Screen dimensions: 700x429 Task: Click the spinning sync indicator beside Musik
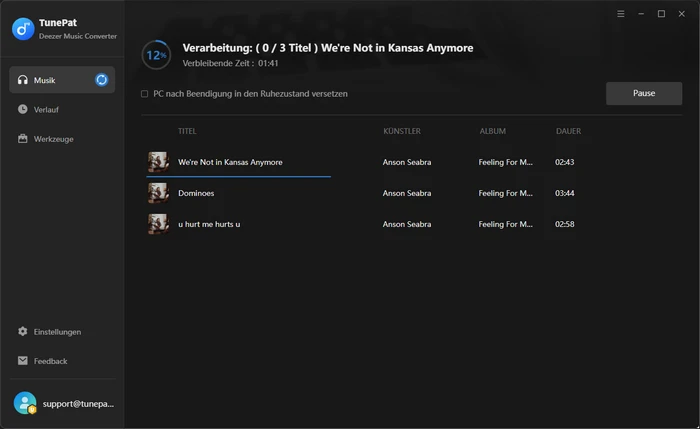(101, 80)
